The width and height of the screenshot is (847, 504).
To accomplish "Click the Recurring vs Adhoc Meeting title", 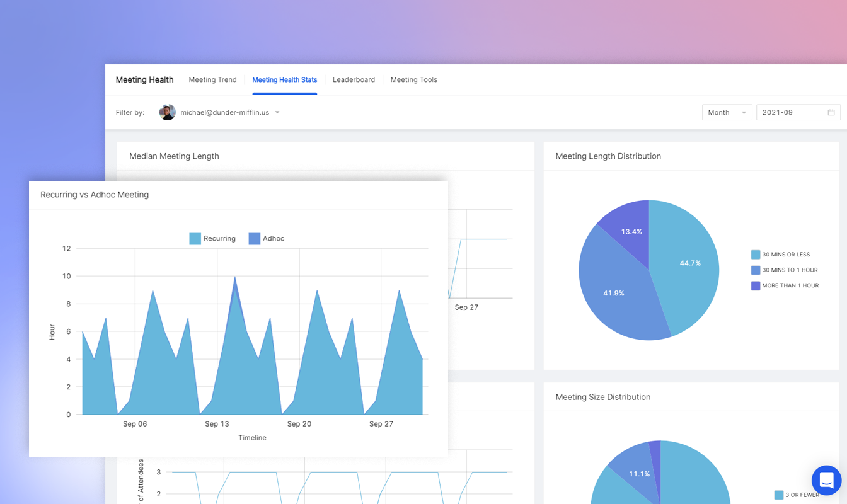I will (95, 195).
